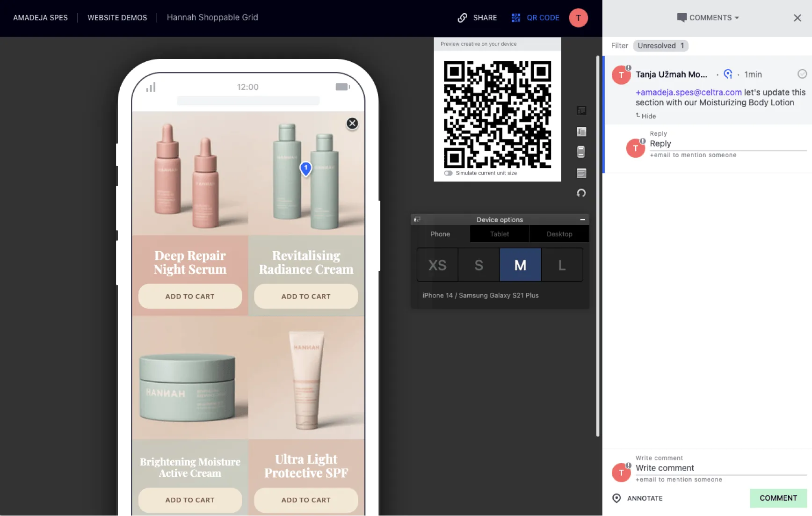This screenshot has width=812, height=516.
Task: Open the COMMENTS dropdown
Action: (x=708, y=18)
